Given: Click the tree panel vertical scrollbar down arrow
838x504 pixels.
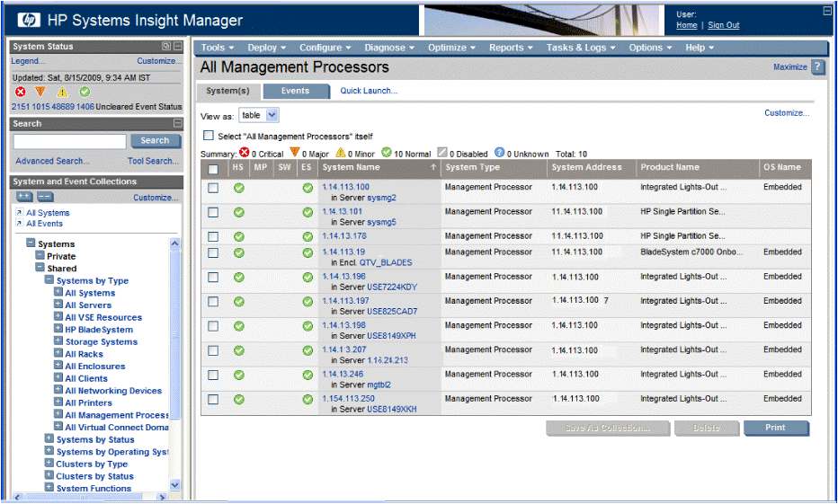Looking at the screenshot, I should coord(174,484).
